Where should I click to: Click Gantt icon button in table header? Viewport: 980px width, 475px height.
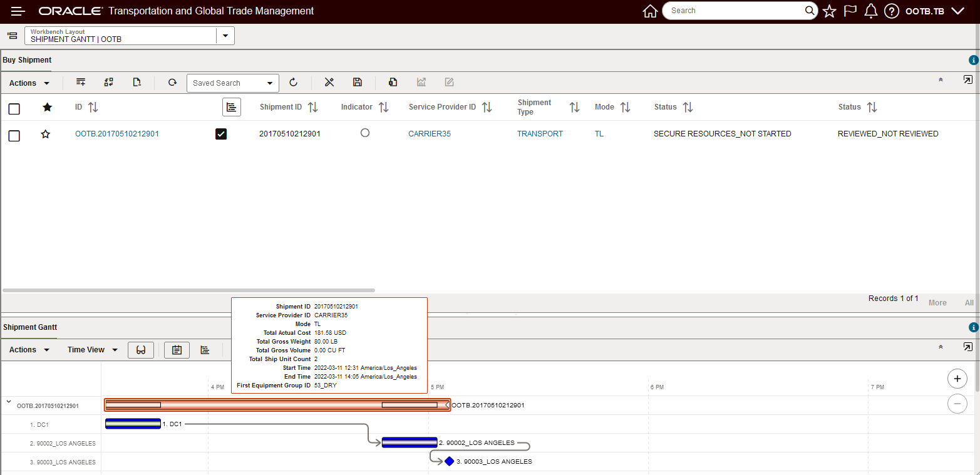pyautogui.click(x=232, y=107)
